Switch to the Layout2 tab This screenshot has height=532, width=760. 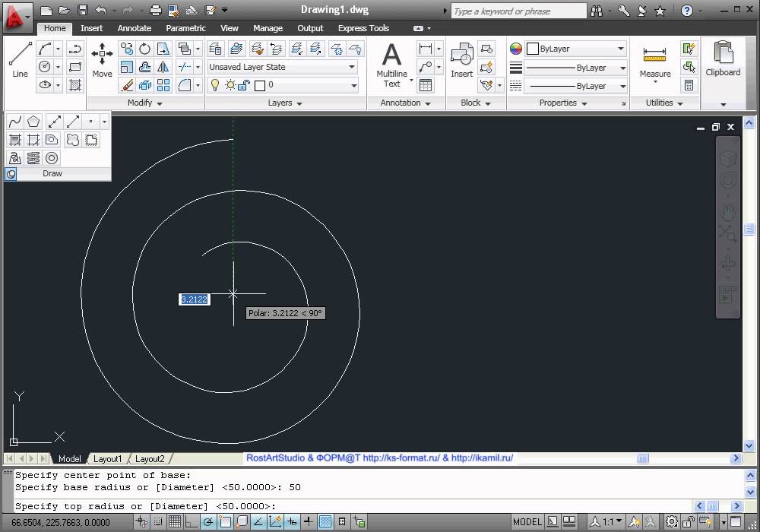[150, 459]
